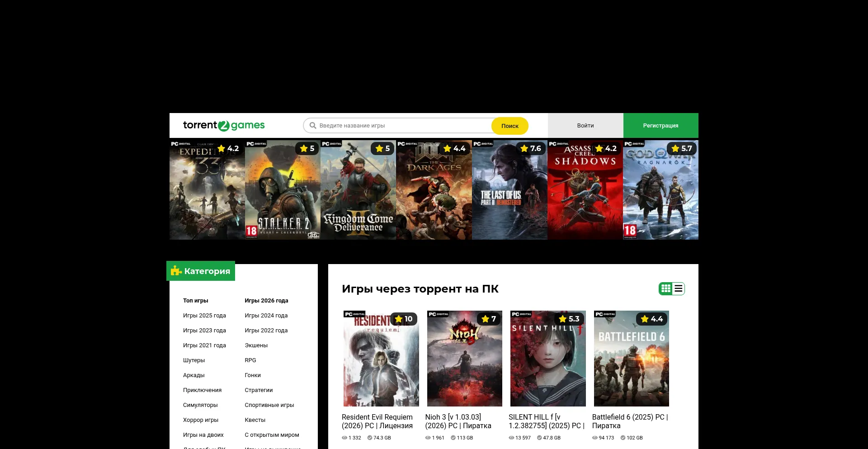Click the yellow Поиск button
This screenshot has width=868, height=449.
point(509,126)
